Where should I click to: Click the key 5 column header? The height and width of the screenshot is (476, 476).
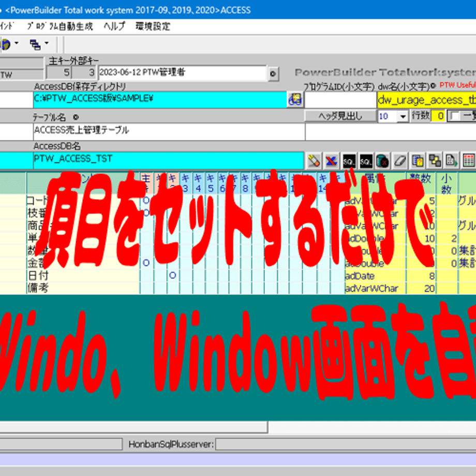click(x=211, y=183)
